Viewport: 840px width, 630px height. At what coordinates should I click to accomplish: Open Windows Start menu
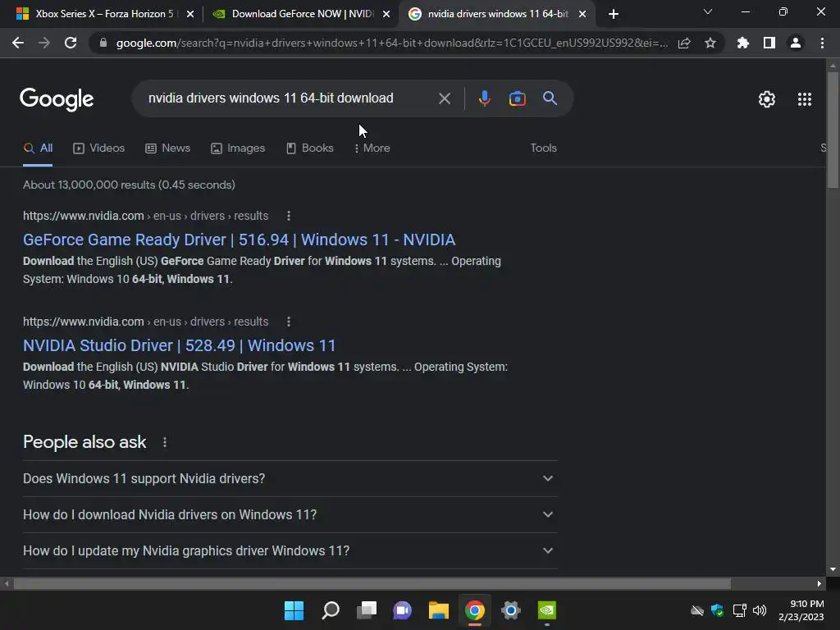pyautogui.click(x=294, y=610)
